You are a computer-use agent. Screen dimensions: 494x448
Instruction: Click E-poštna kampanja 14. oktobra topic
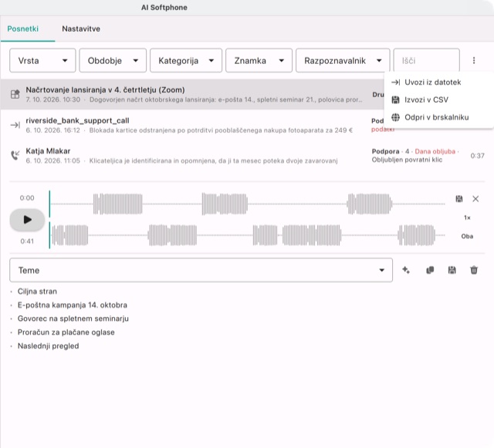[x=73, y=305]
